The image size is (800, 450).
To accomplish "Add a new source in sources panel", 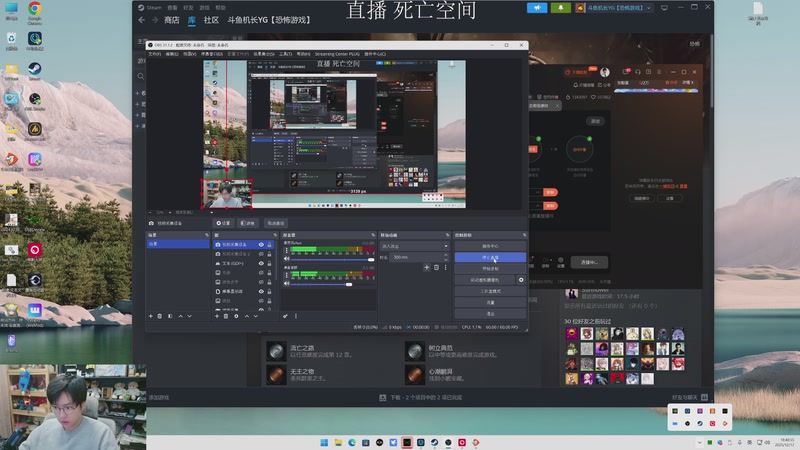I will tap(217, 316).
